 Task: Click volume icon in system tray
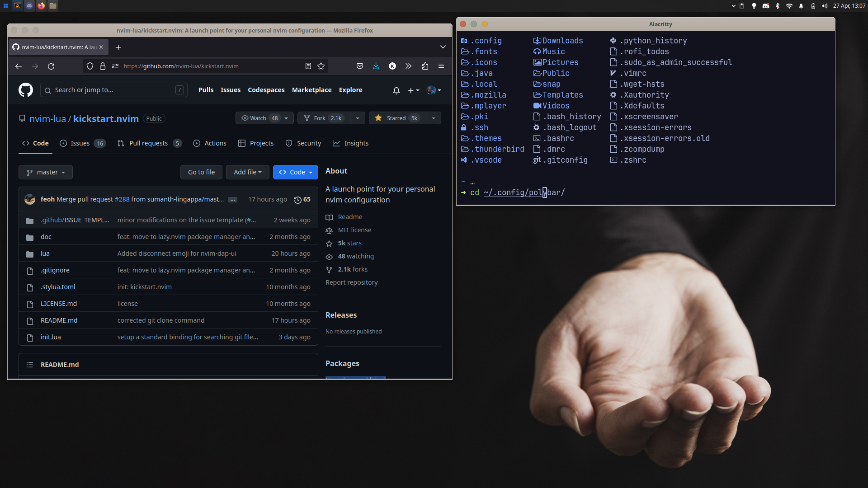tap(825, 6)
